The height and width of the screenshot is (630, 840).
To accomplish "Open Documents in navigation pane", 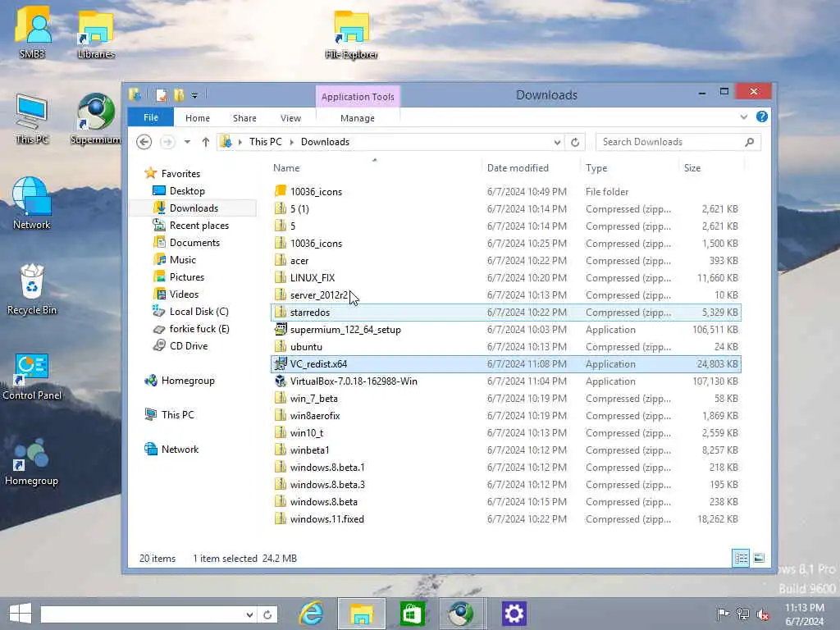I will pyautogui.click(x=194, y=243).
